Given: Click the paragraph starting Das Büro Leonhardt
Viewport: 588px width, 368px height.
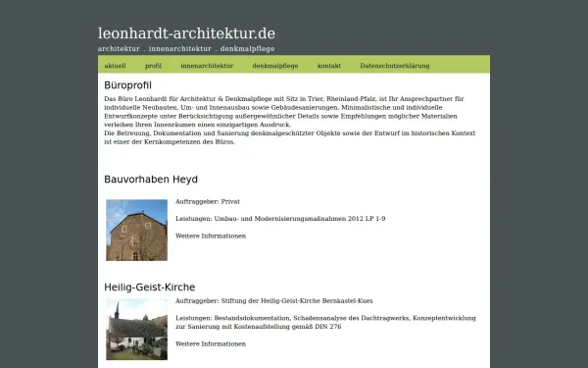Looking at the screenshot, I should 284,112.
